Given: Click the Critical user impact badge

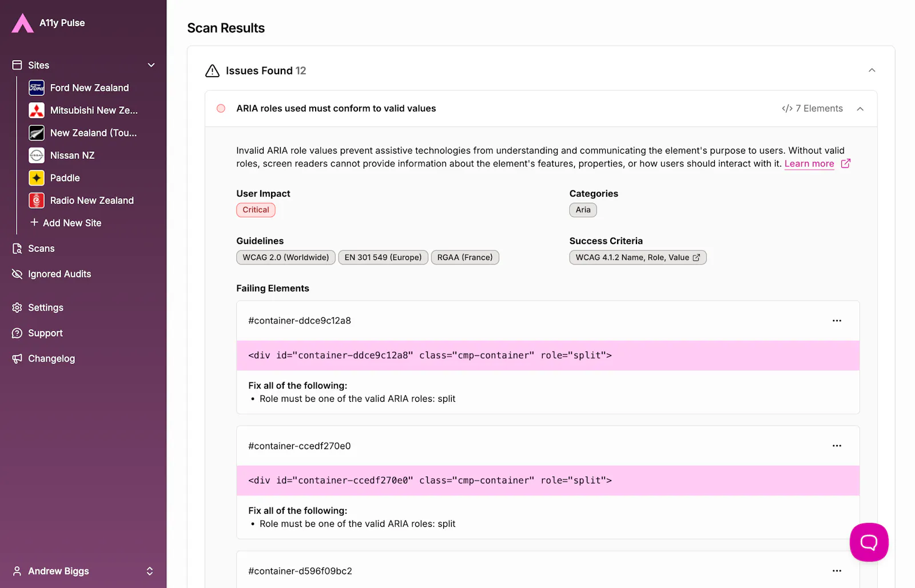Looking at the screenshot, I should coord(256,210).
